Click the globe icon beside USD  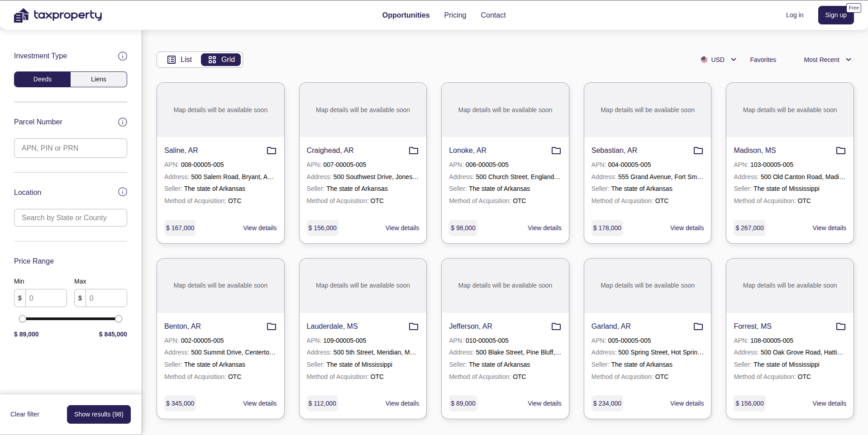click(704, 60)
